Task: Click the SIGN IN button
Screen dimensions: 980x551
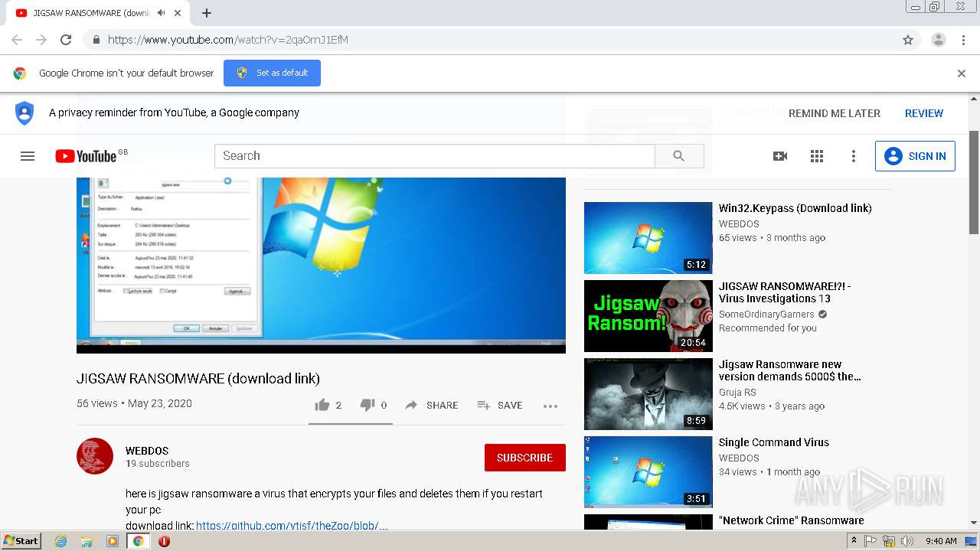Action: (x=915, y=156)
